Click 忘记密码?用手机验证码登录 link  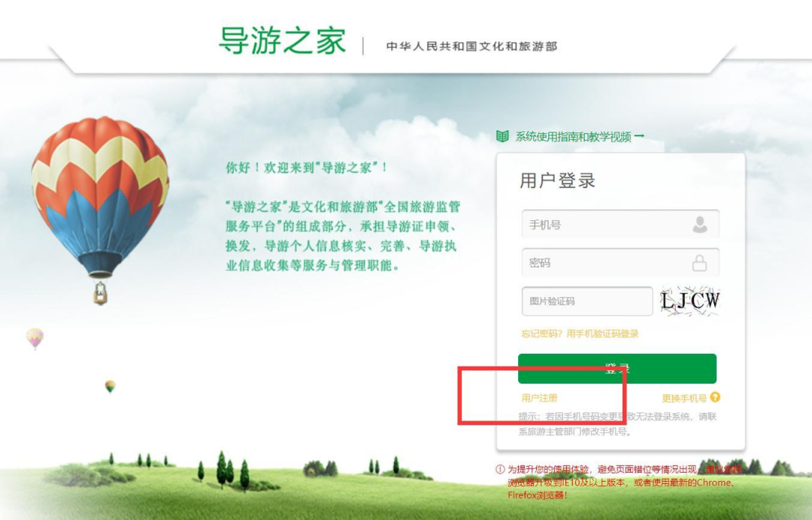[580, 334]
